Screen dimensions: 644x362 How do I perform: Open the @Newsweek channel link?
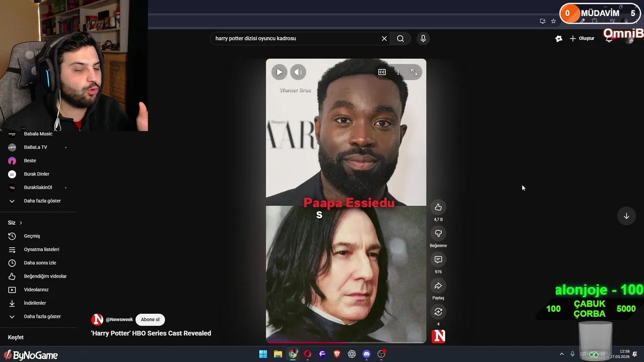(119, 320)
